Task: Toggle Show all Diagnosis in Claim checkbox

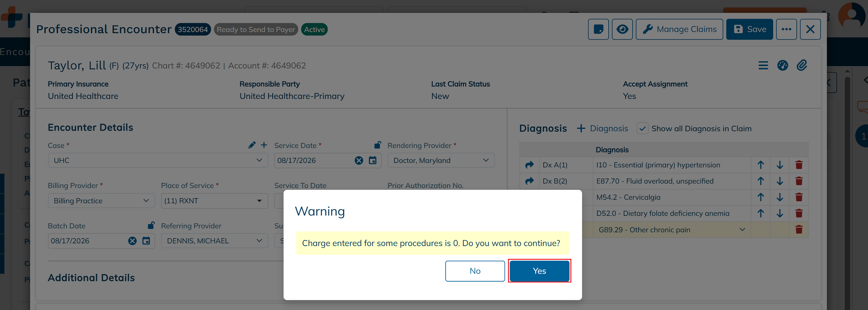Action: [x=642, y=128]
